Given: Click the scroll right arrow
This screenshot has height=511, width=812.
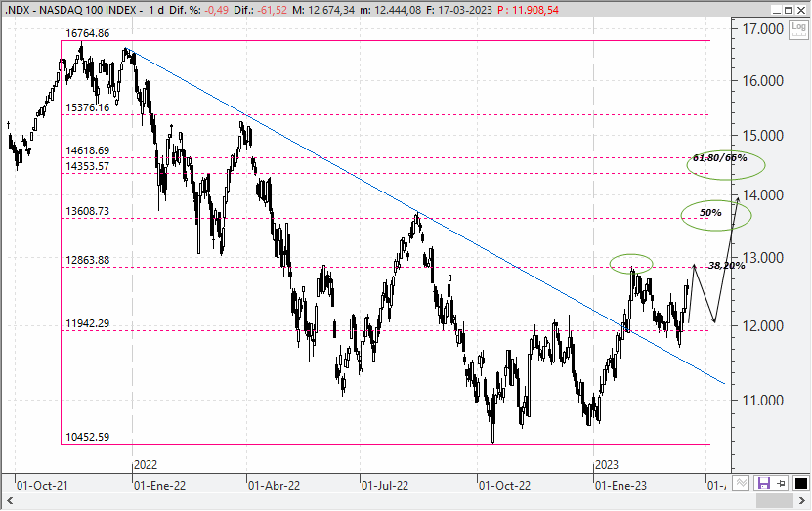Looking at the screenshot, I should pos(802,500).
